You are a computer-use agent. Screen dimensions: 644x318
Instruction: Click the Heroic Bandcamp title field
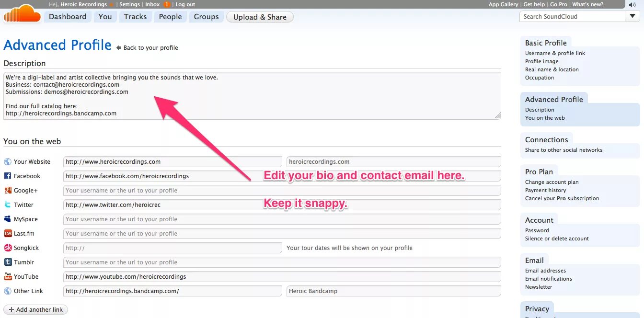[394, 291]
